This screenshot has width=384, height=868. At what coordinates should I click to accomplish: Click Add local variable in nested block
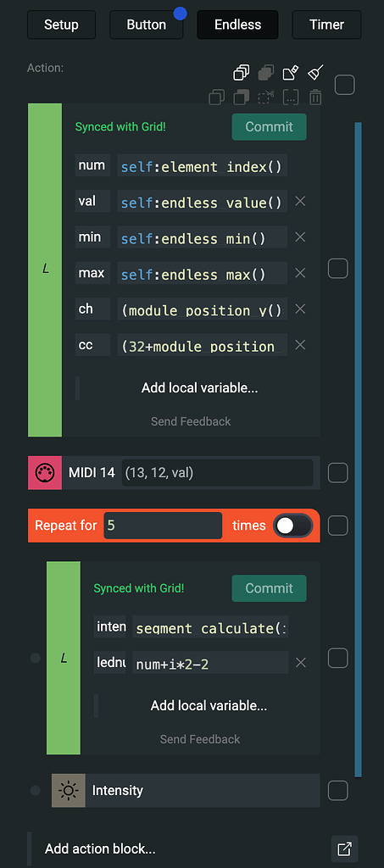pos(209,705)
